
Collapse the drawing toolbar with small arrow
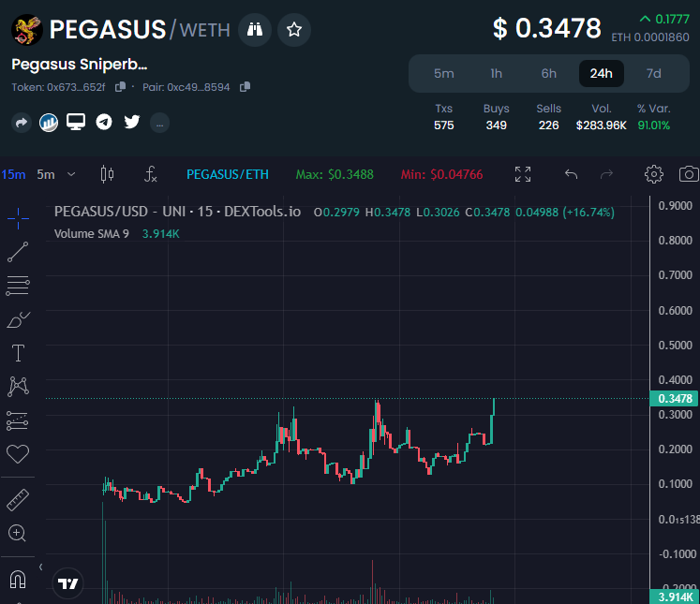pyautogui.click(x=40, y=567)
